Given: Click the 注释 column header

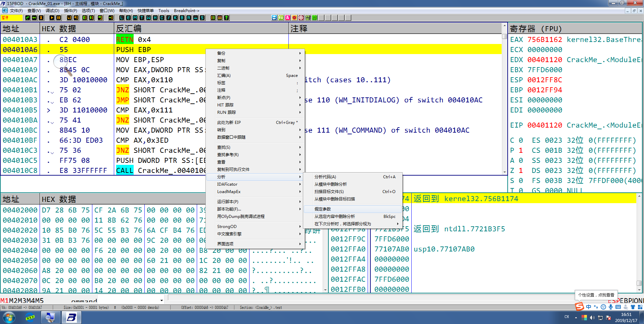Looking at the screenshot, I should (395, 29).
